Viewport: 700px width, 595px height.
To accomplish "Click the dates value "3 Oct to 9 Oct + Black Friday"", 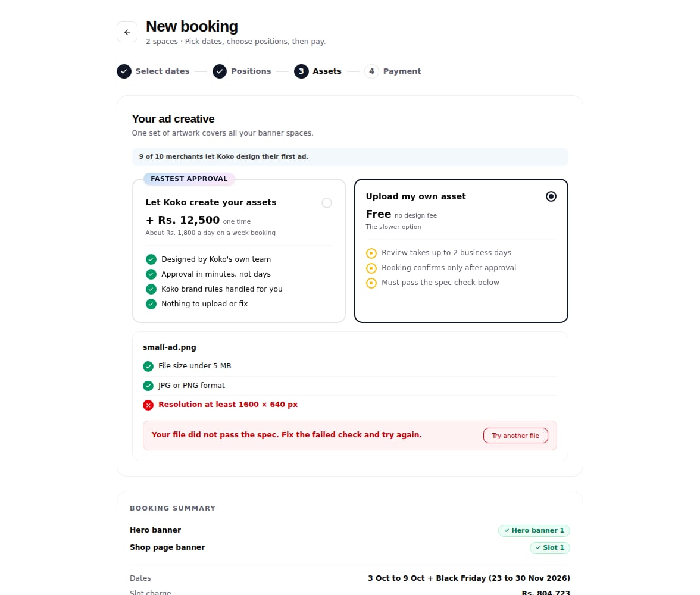I will coord(469,578).
